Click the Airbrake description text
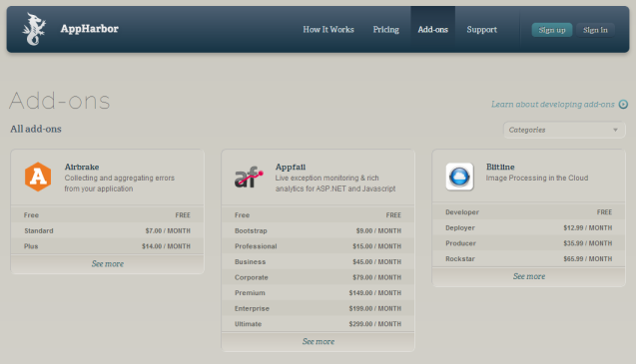This screenshot has width=636, height=364. [119, 183]
